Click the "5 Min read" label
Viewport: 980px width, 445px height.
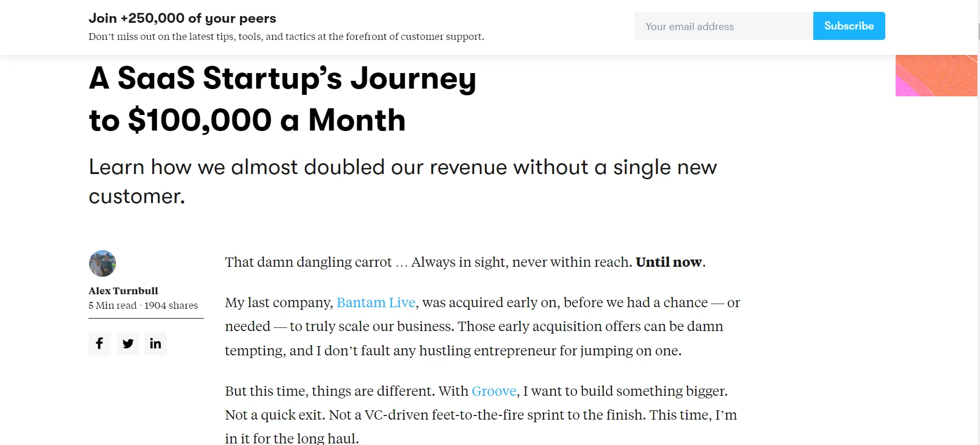[113, 306]
